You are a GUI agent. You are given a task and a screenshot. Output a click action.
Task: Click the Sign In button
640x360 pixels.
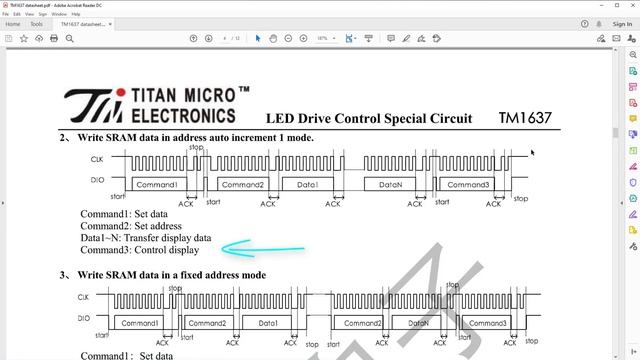[x=622, y=24]
